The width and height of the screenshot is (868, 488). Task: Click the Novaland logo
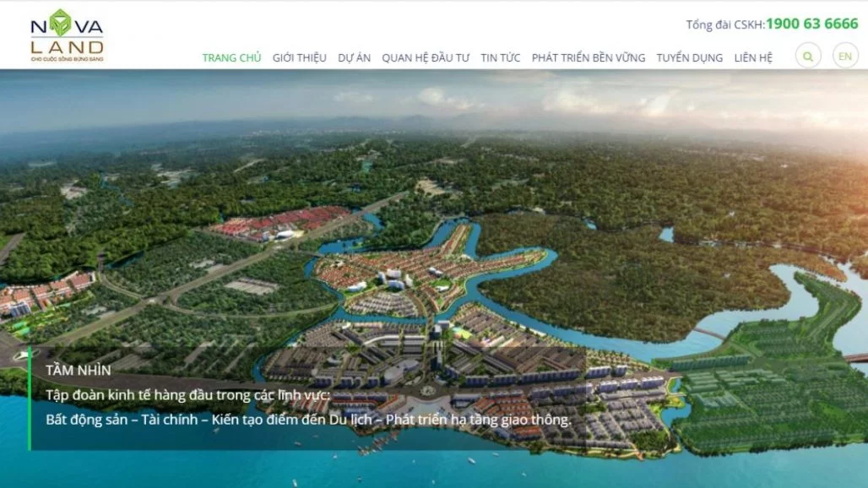[x=67, y=35]
